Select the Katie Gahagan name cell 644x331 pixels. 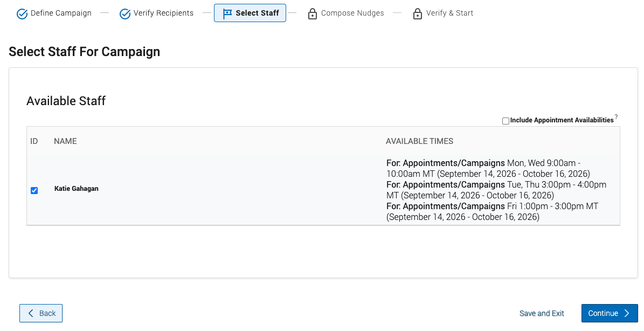click(x=77, y=189)
